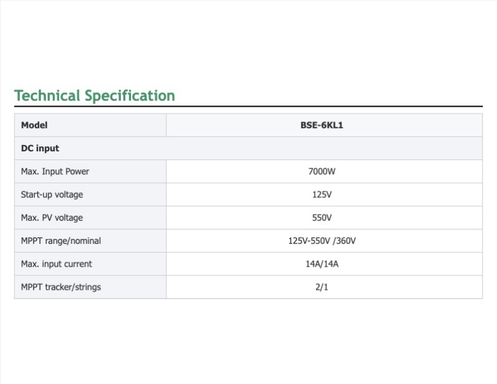Click the word Specification in the title

(x=130, y=96)
